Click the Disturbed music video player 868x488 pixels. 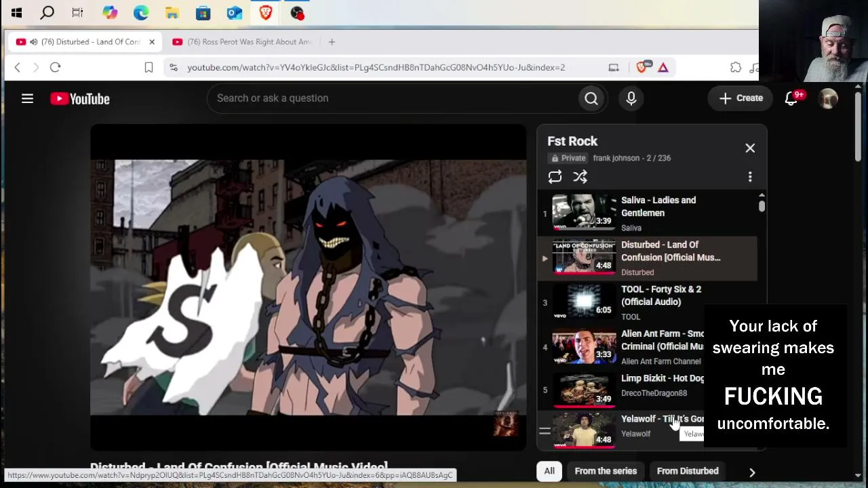tap(308, 287)
